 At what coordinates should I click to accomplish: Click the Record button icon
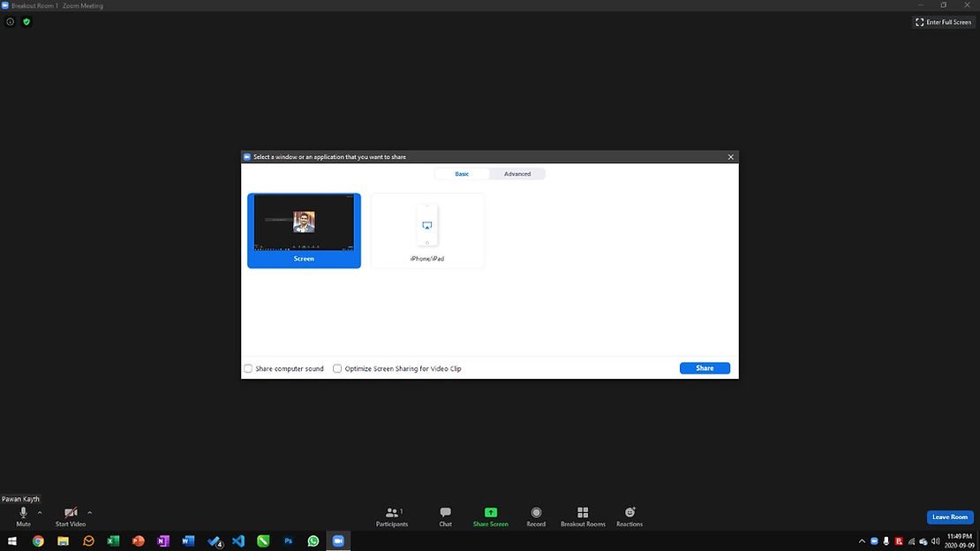(x=536, y=513)
